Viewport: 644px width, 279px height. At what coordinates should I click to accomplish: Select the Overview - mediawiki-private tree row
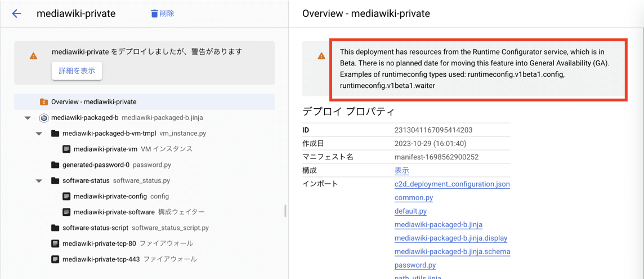pyautogui.click(x=144, y=101)
